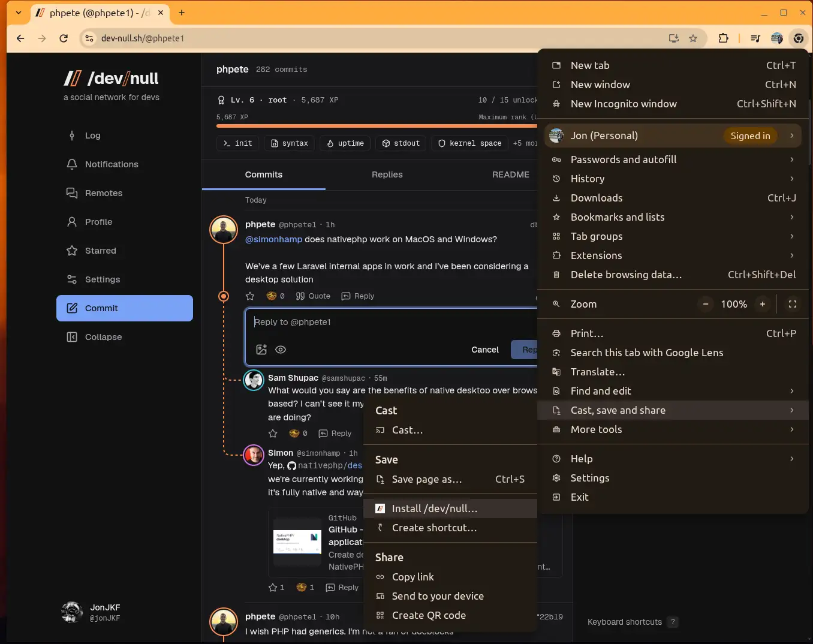Bookmark this page with the star icon
Viewport: 813px width, 644px height.
pos(693,38)
